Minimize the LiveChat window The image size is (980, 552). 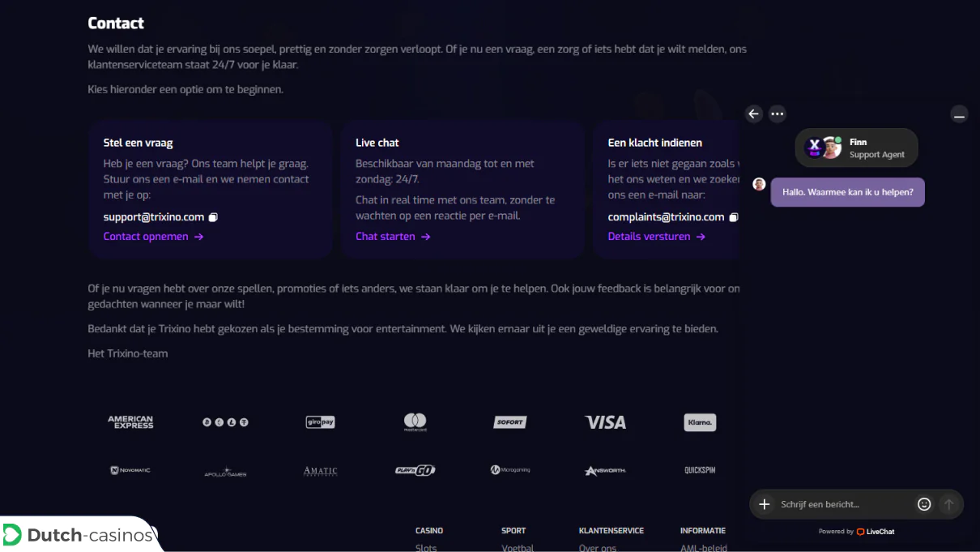[x=959, y=115]
